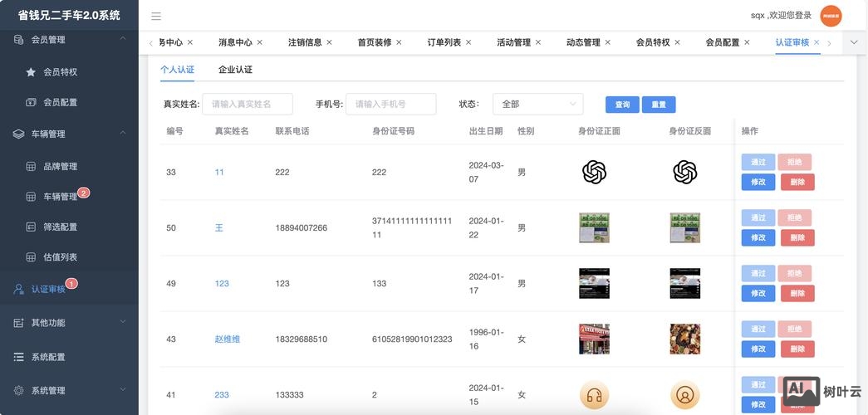Click the 会员配置 wallet icon
Viewport: 868px width, 415px height.
31,102
